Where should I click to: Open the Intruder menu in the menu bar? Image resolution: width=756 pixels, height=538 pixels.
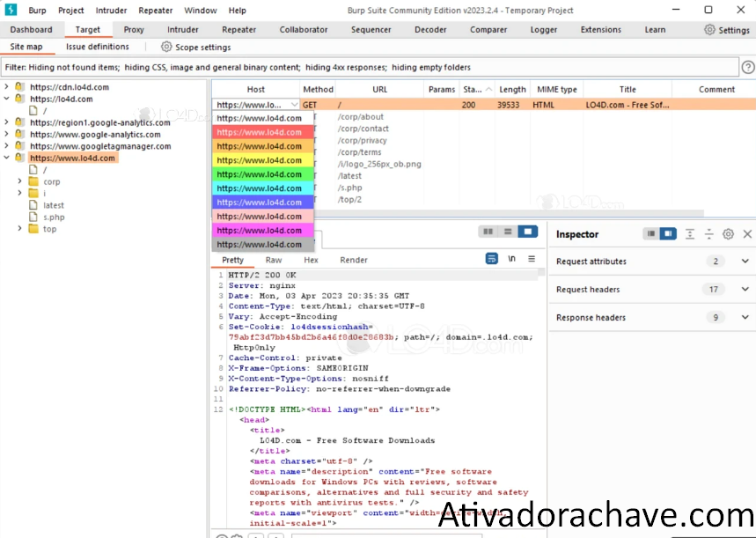[x=113, y=11]
